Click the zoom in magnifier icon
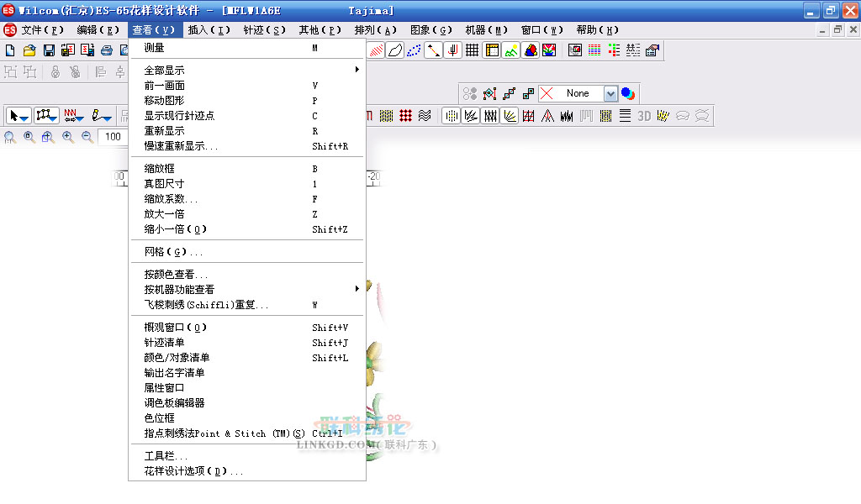The height and width of the screenshot is (504, 861). point(68,137)
